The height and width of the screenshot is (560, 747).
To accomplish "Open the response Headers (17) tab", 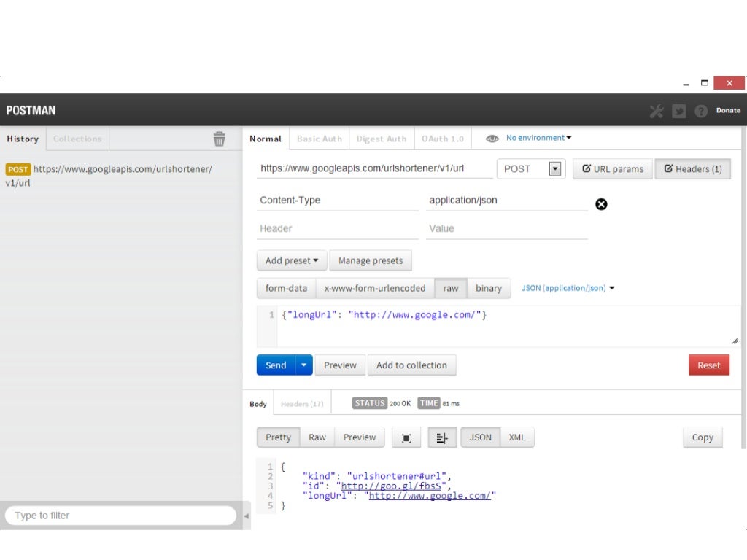I will (302, 404).
